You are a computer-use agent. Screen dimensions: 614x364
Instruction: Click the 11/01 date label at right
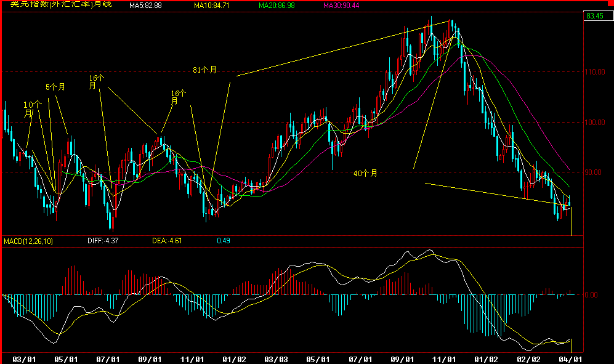444,359
